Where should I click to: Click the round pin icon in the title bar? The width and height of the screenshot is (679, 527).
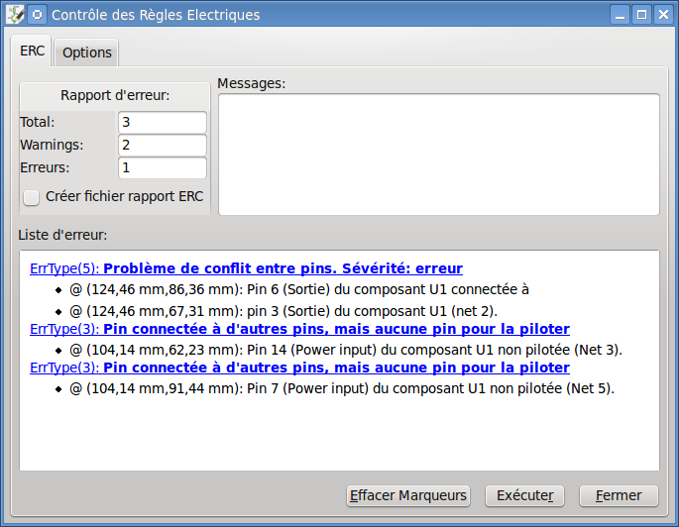tap(36, 15)
